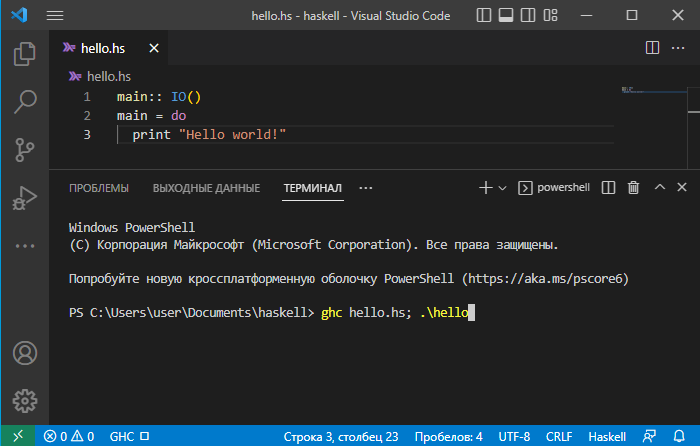
Task: Open notifications bell in status bar
Action: click(679, 436)
